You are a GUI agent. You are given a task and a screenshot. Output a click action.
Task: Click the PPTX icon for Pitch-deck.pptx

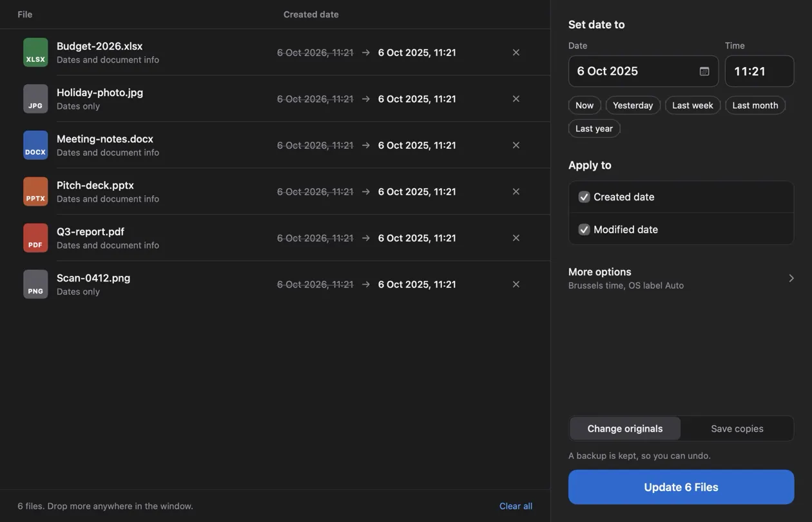point(35,191)
